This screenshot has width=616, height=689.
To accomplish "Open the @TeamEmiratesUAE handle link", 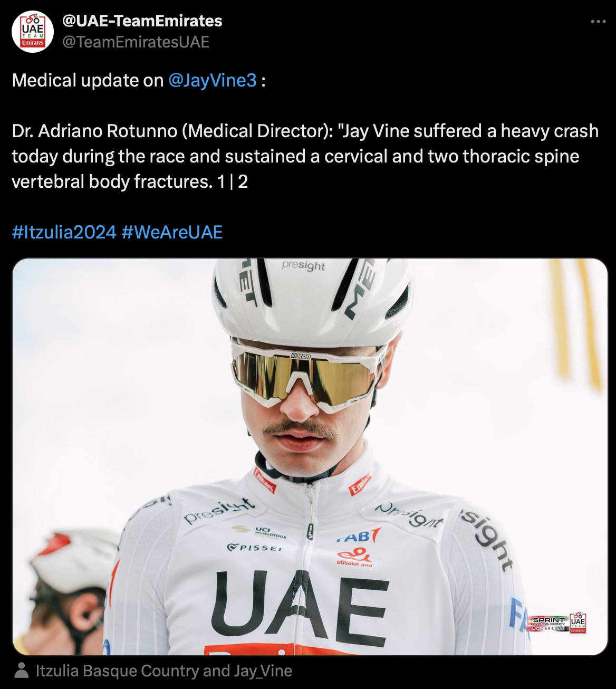I will coord(136,42).
